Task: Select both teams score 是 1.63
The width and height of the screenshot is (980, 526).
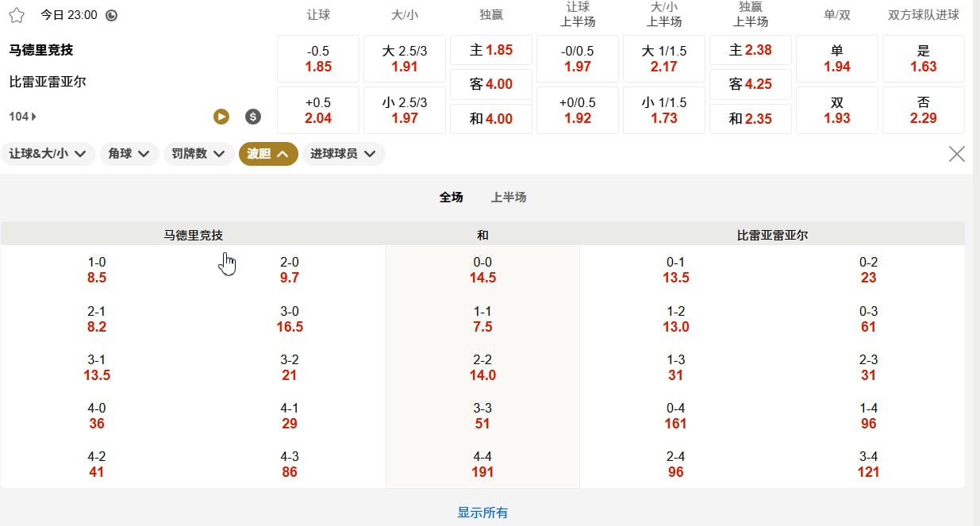Action: pyautogui.click(x=924, y=59)
